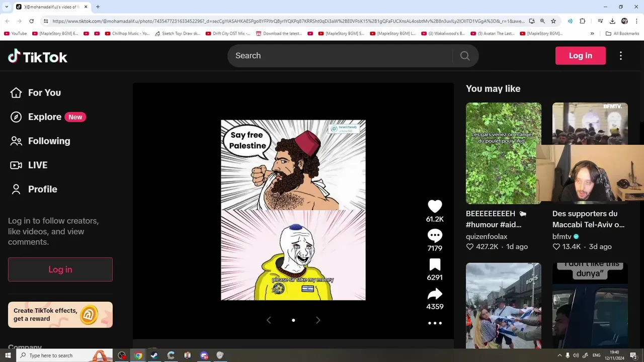Like the post using the heart icon
The image size is (644, 362).
click(435, 206)
